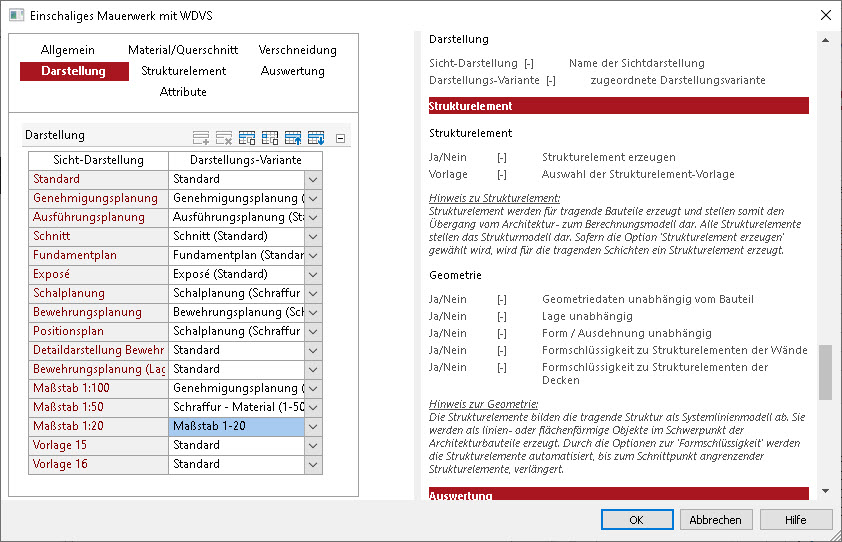Switch to the Verschneidung tab

pyautogui.click(x=297, y=50)
